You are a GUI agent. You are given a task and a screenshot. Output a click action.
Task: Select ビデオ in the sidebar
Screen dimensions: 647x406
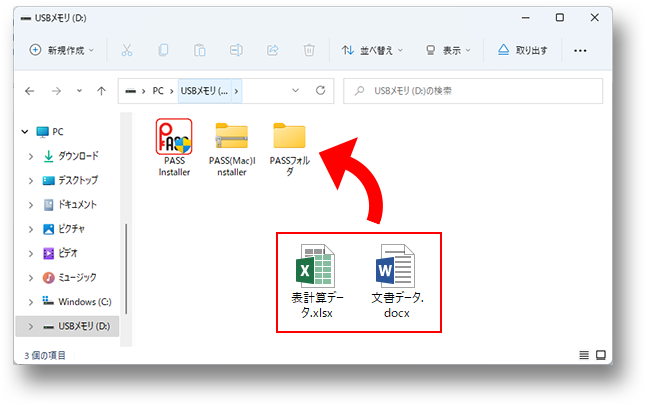60,253
